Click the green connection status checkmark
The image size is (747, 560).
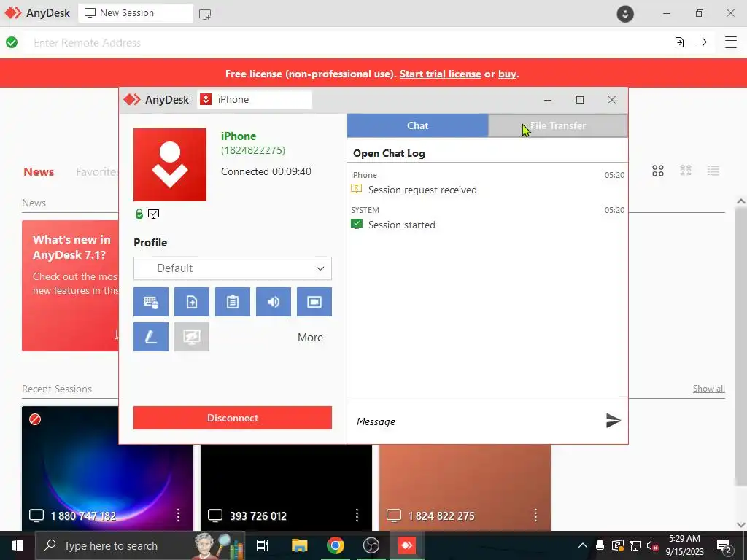(12, 42)
